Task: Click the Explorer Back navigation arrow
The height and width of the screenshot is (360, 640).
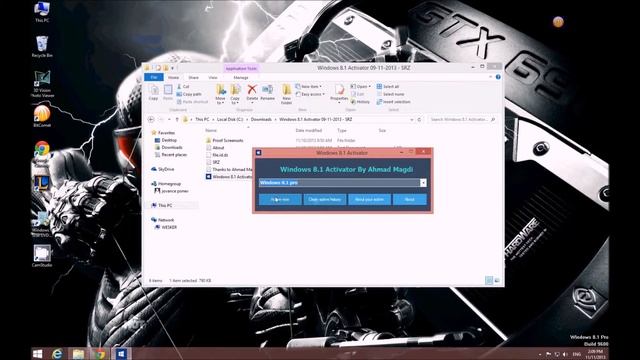Action: point(151,120)
